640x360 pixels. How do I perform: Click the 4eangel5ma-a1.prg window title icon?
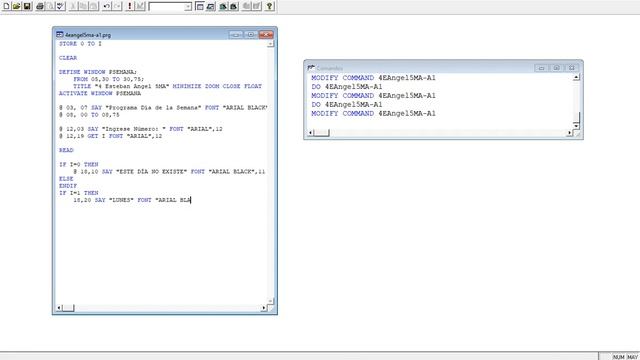(60, 35)
